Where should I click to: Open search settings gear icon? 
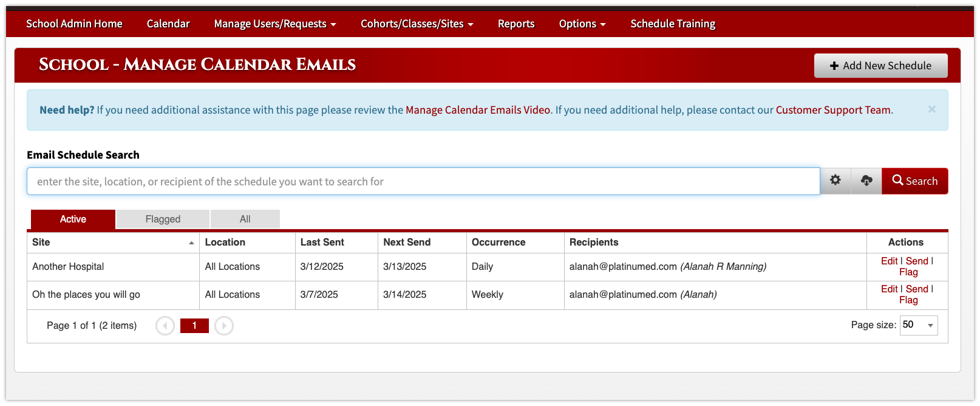click(x=835, y=181)
